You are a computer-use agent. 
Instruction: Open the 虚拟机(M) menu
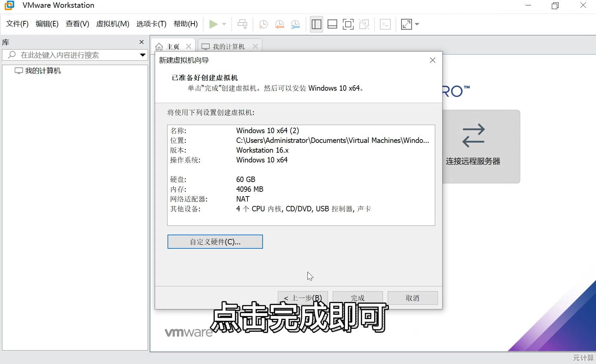coord(113,24)
